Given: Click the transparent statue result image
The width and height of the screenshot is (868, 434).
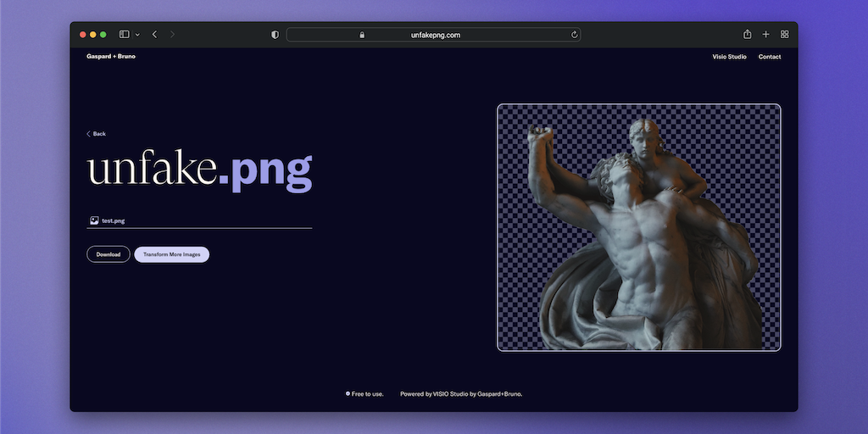Looking at the screenshot, I should click(638, 227).
